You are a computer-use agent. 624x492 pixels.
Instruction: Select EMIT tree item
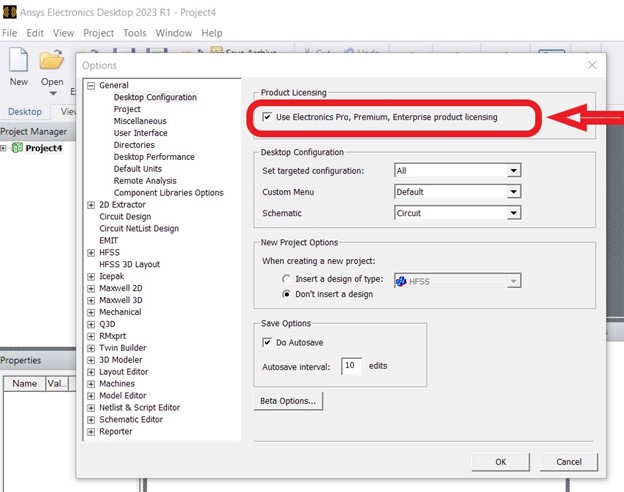[x=108, y=240]
